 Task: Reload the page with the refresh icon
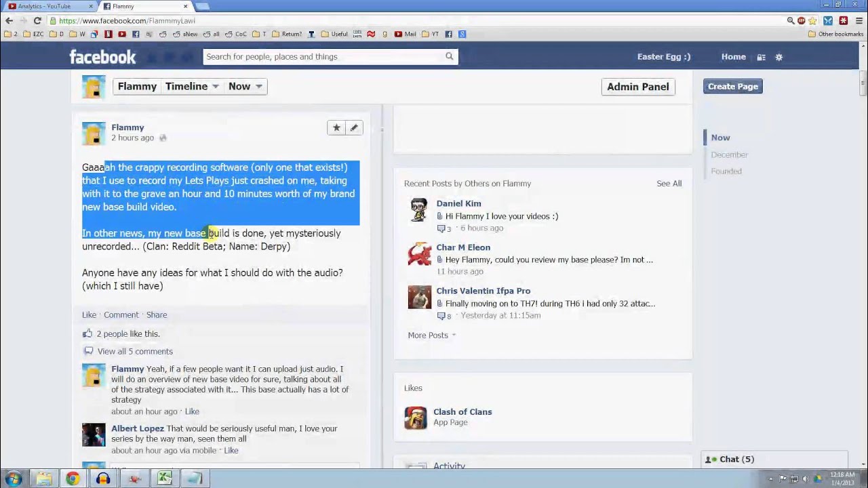(37, 20)
